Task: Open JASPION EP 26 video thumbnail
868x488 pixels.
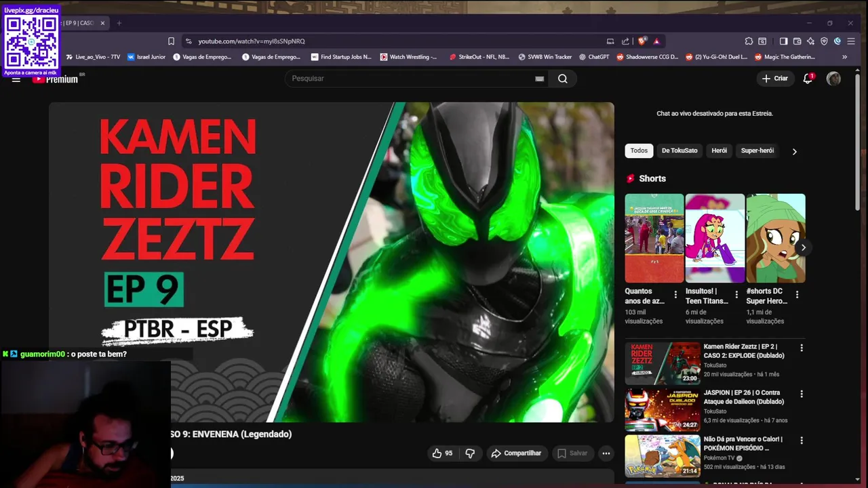Action: pos(663,410)
